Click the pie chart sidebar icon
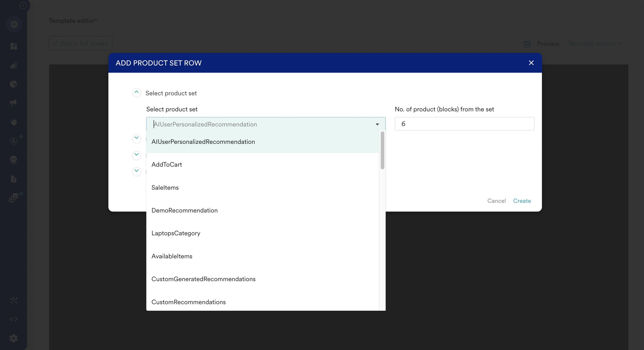 coord(14,84)
